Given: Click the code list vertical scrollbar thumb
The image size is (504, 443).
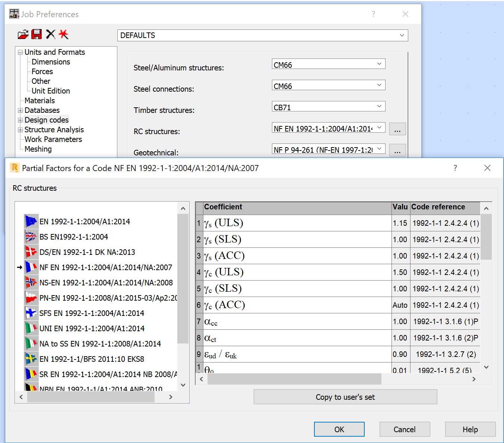Looking at the screenshot, I should tap(183, 279).
